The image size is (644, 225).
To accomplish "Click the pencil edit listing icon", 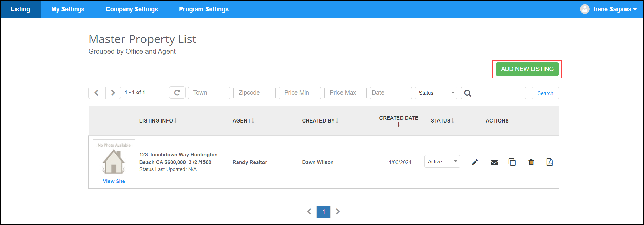I will coord(475,162).
